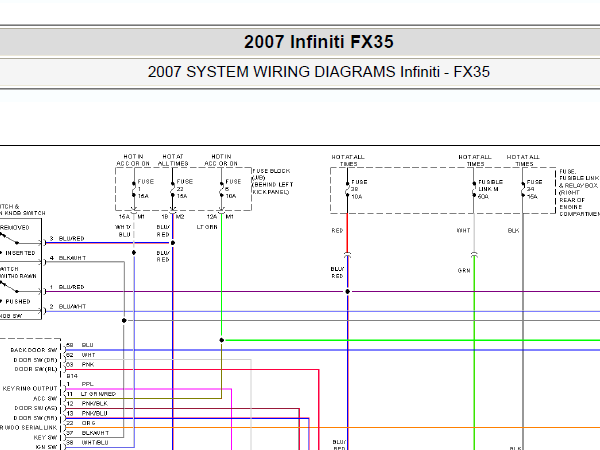Click the "BLK" label under FUSE 34

click(x=513, y=230)
